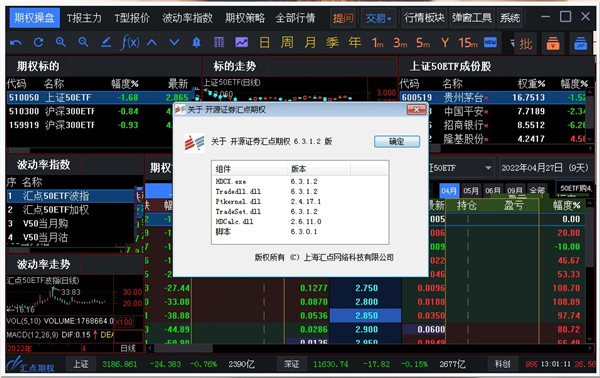Click the blue chart basket icon

580,44
